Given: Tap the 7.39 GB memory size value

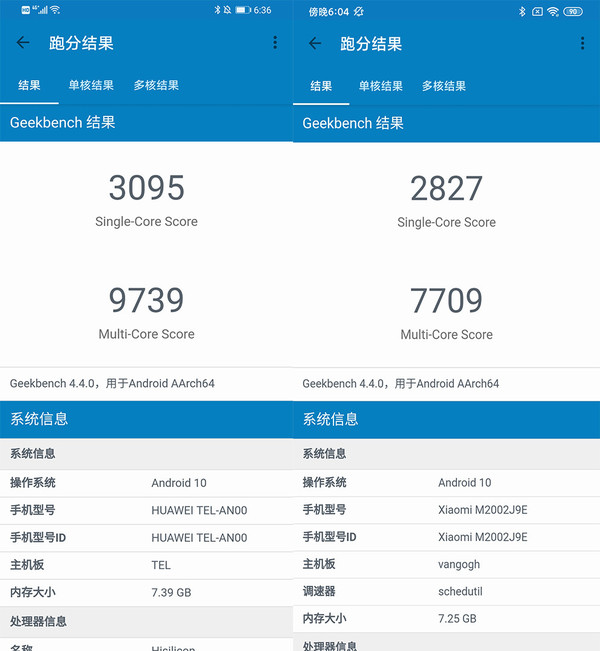Looking at the screenshot, I should pyautogui.click(x=171, y=592).
